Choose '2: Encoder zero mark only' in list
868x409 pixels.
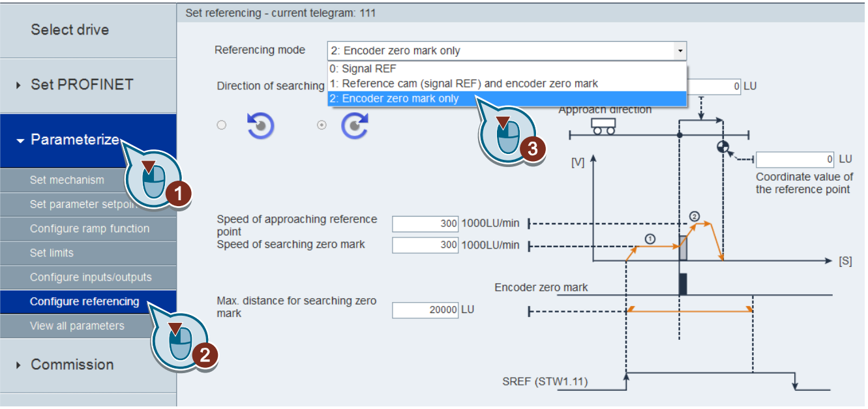point(507,99)
